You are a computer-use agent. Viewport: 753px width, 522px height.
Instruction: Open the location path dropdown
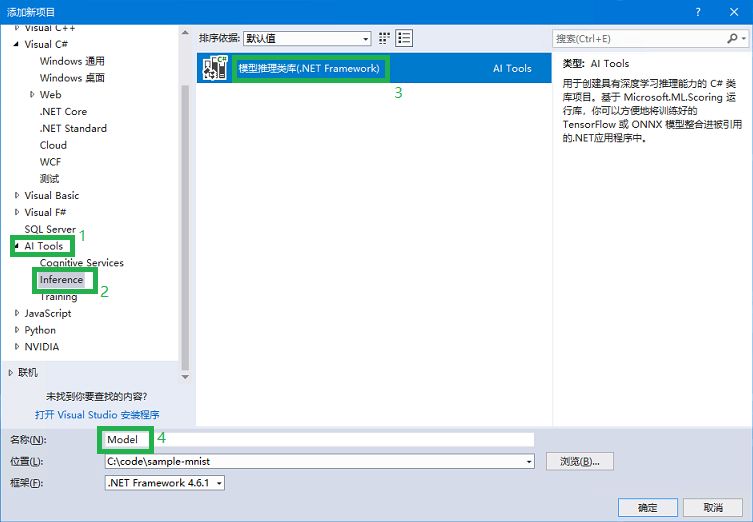[x=529, y=461]
